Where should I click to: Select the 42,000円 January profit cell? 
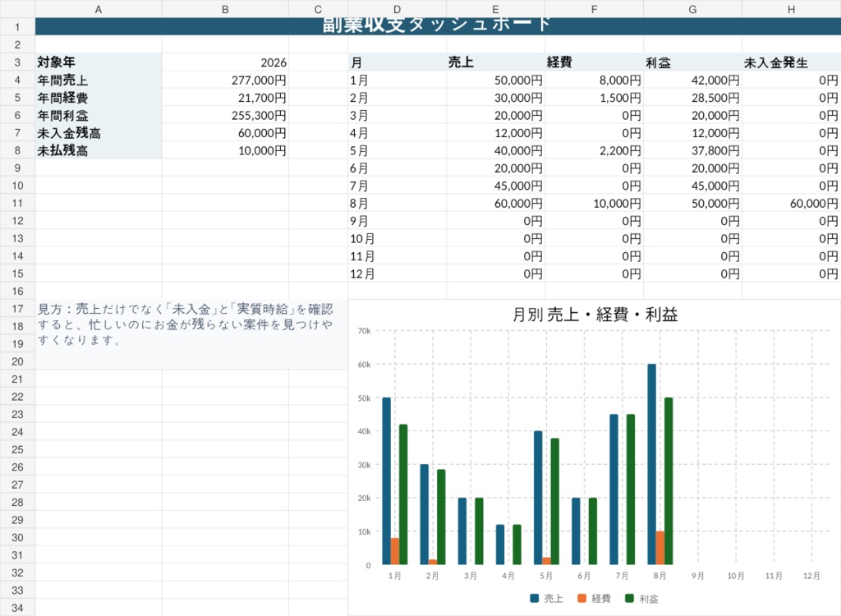click(693, 80)
